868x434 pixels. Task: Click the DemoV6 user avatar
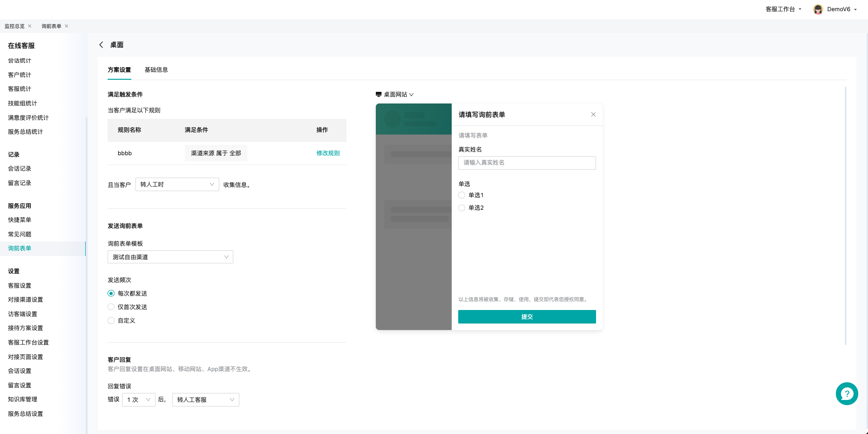point(818,9)
